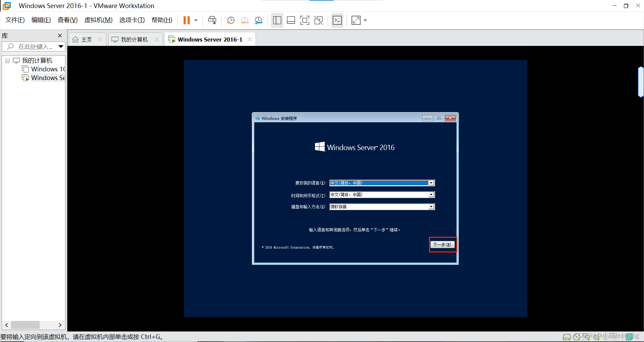Click the message log note icon
Screen dimensions: 644x342
point(630,337)
